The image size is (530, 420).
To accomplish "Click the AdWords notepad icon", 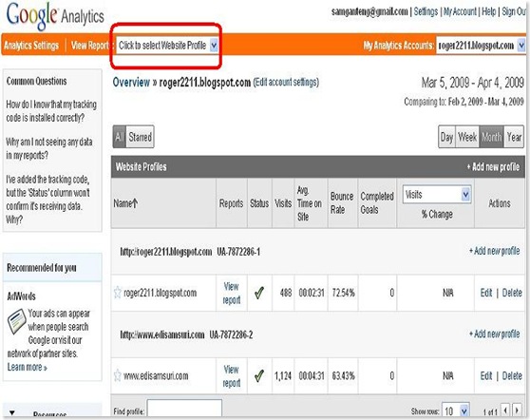I will [x=16, y=321].
